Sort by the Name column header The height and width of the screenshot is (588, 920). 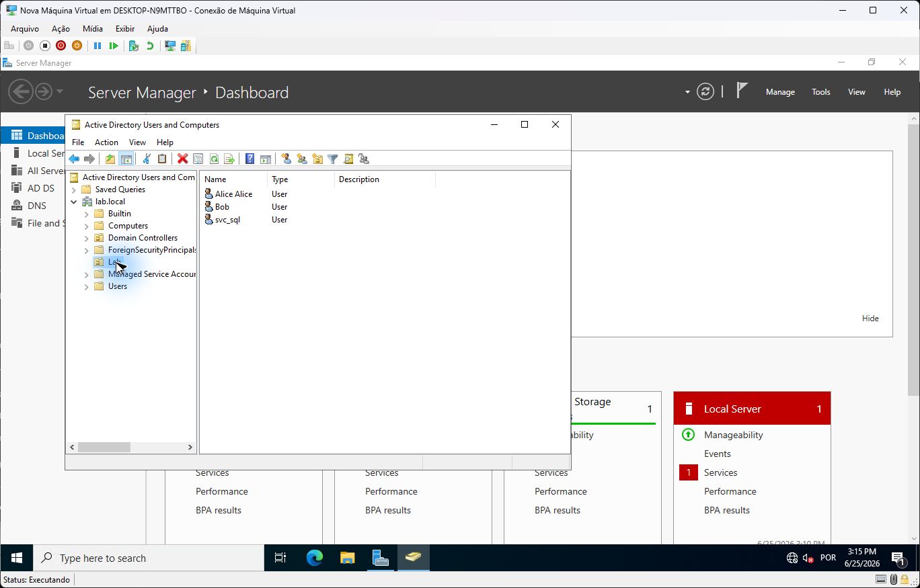point(233,179)
